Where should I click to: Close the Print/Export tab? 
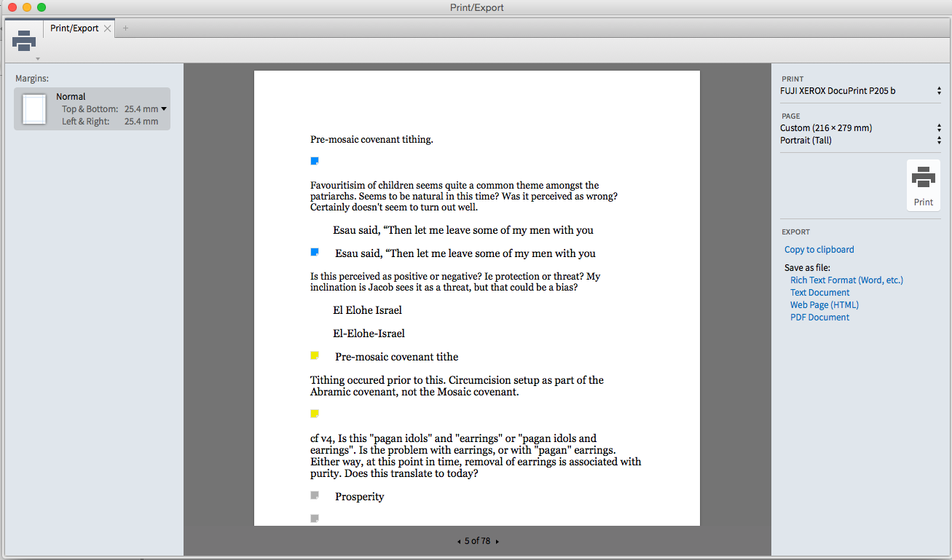pyautogui.click(x=107, y=28)
